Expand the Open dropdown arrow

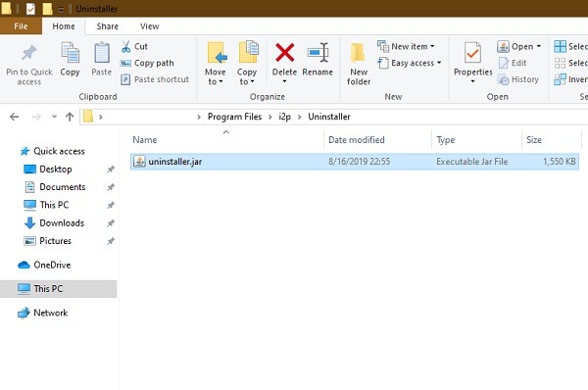539,46
